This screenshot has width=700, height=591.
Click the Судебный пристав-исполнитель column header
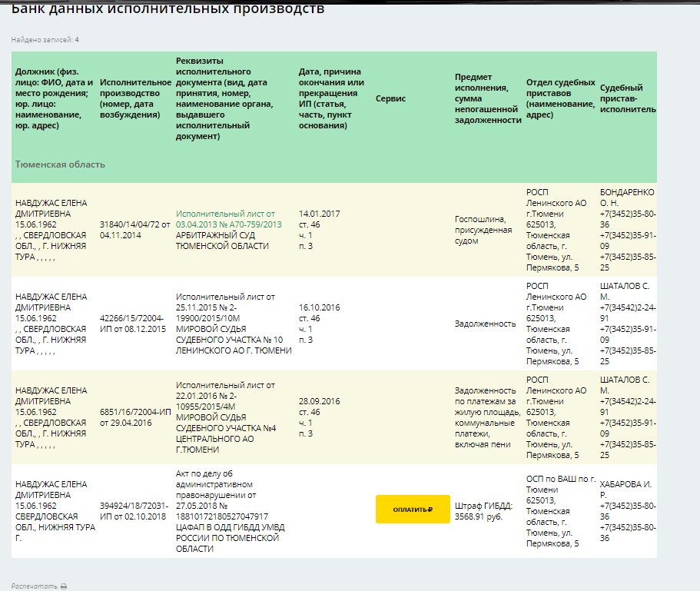click(628, 98)
